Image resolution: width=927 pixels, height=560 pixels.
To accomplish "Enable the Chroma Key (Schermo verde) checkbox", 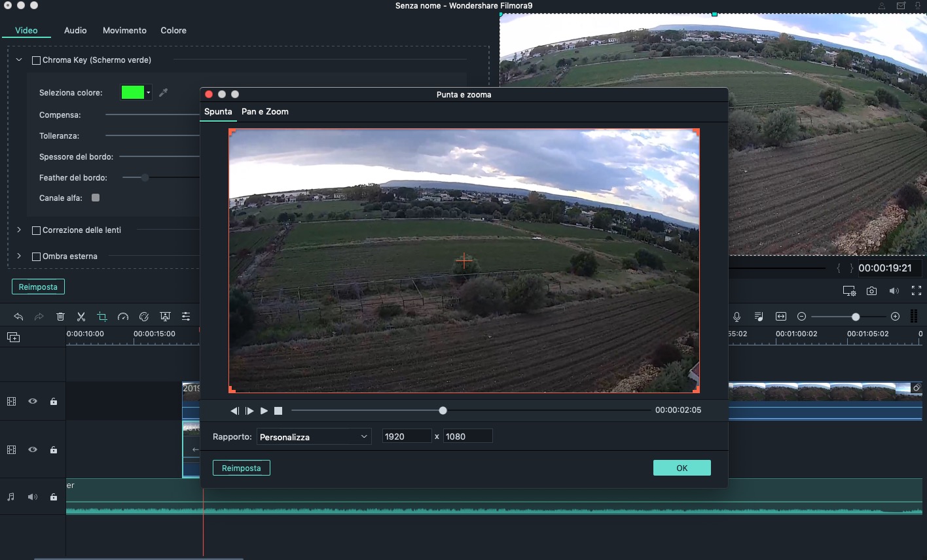I will click(37, 60).
